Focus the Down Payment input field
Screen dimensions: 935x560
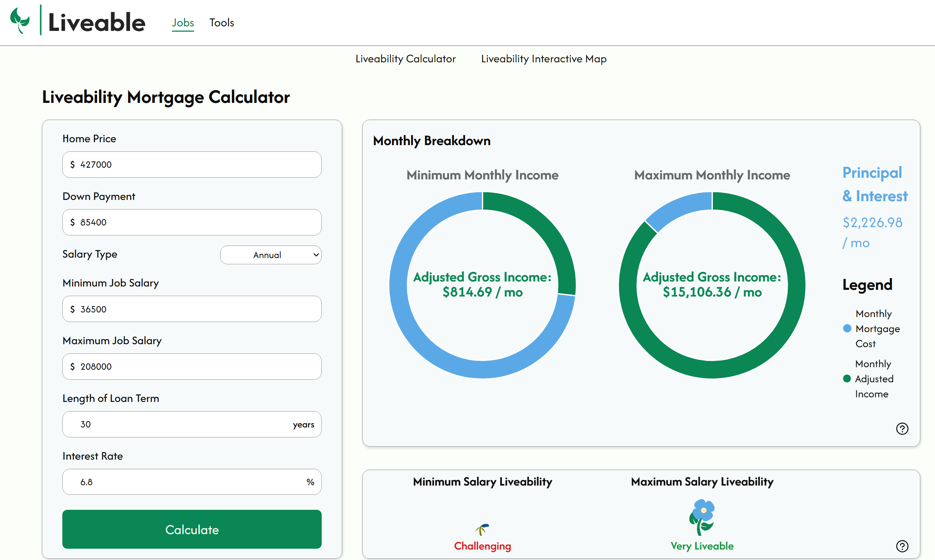coord(192,222)
